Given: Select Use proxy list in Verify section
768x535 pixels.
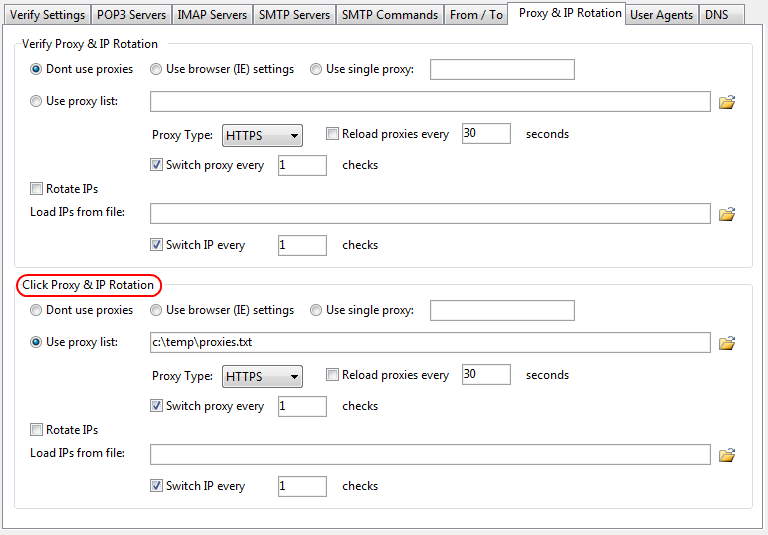Looking at the screenshot, I should (37, 101).
